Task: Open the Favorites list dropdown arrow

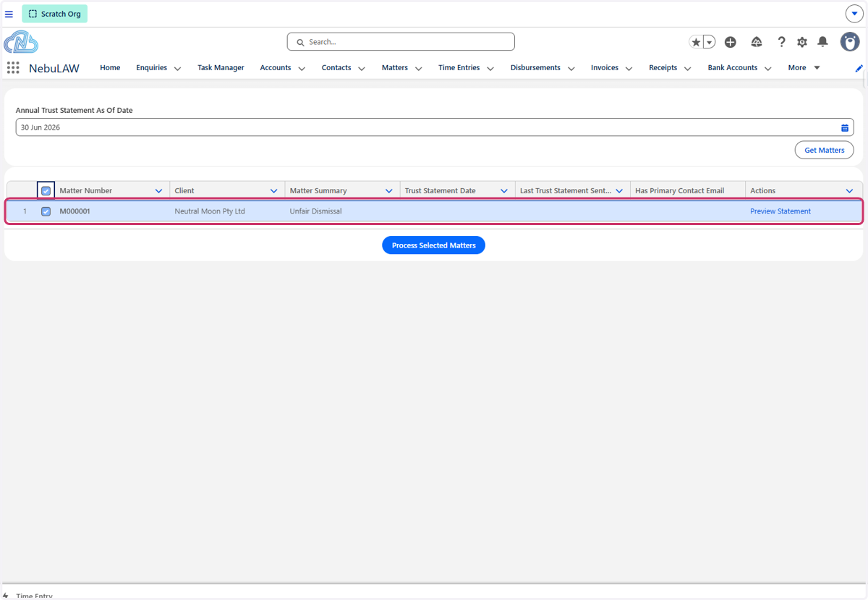Action: pos(710,42)
